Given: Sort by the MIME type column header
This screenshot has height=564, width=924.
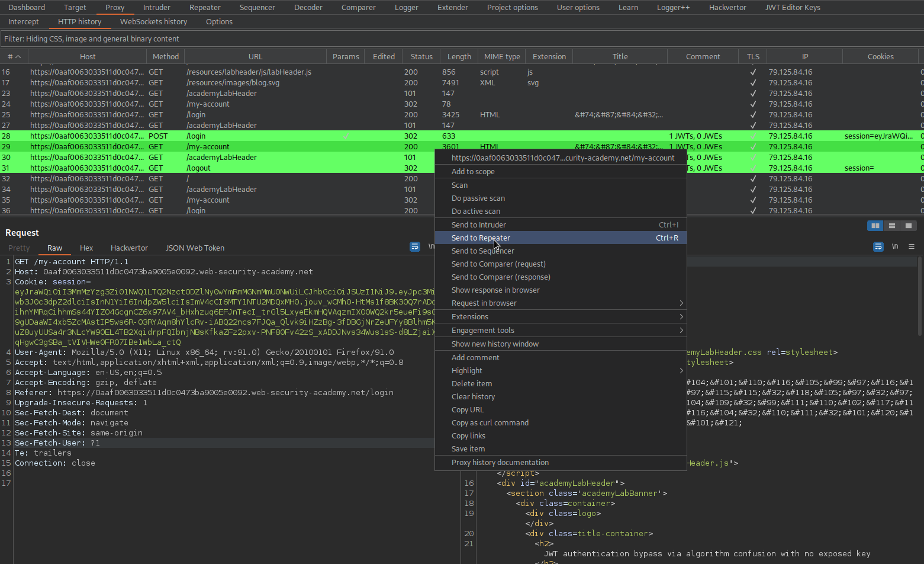Looking at the screenshot, I should (502, 57).
